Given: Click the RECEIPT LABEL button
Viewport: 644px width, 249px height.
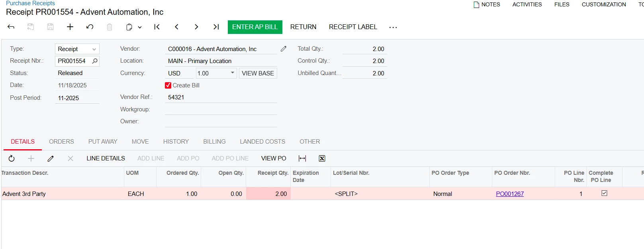Looking at the screenshot, I should coord(353,27).
